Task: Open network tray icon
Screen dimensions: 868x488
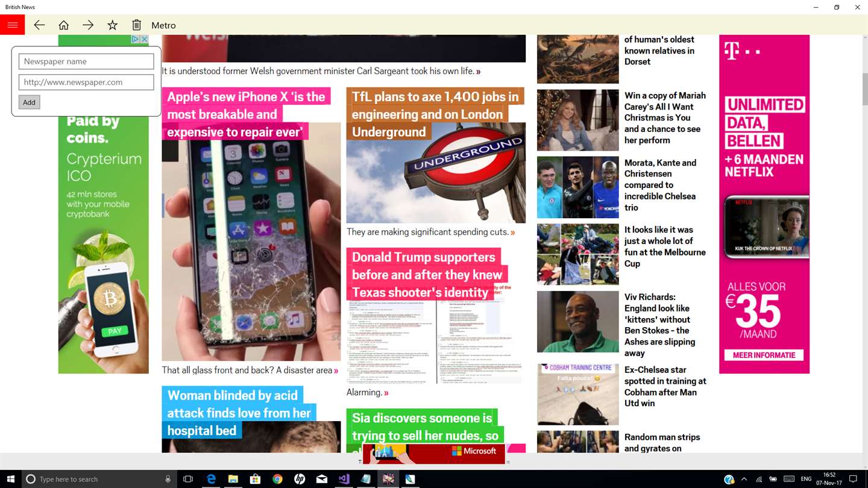Action: pyautogui.click(x=759, y=479)
